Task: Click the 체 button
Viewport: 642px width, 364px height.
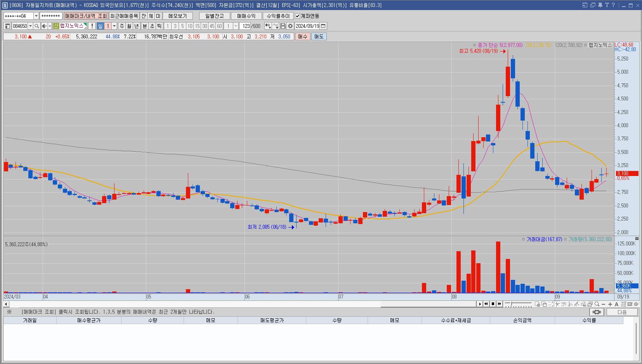Action: pos(151,16)
